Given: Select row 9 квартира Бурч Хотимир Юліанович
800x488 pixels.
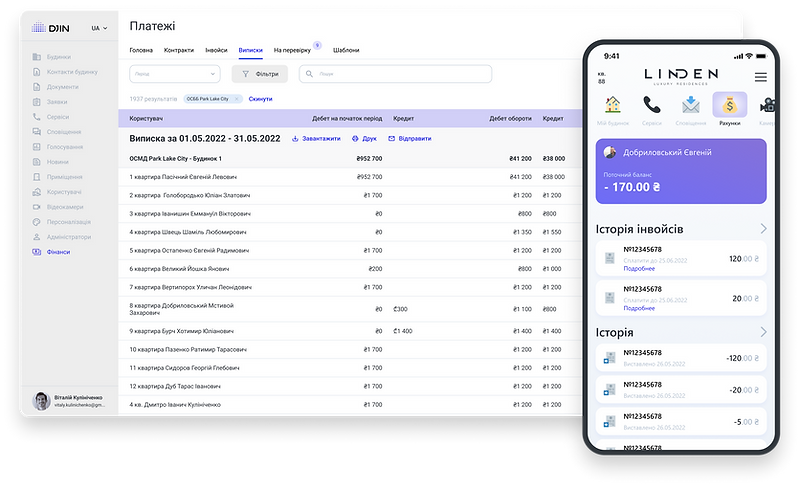Looking at the screenshot, I should pos(350,331).
